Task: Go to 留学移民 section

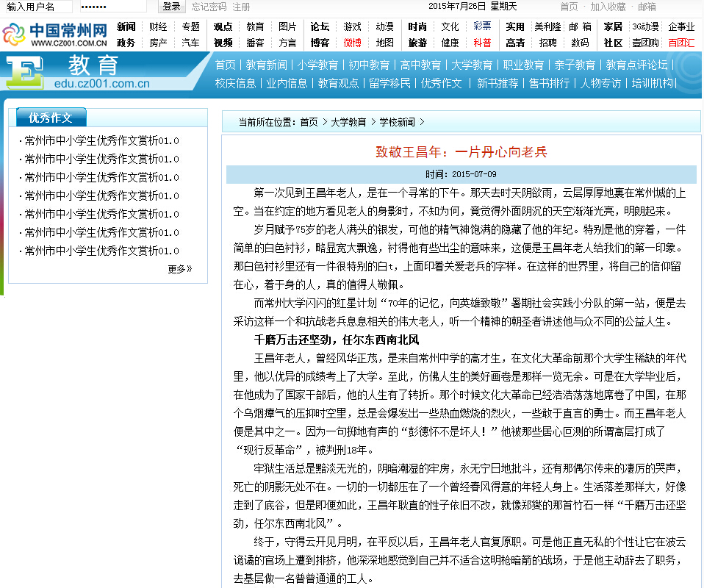Action: (389, 83)
